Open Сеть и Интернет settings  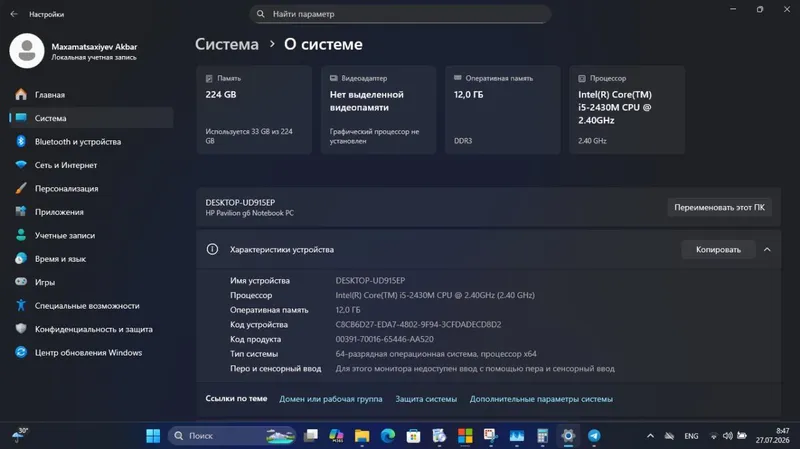coord(91,165)
